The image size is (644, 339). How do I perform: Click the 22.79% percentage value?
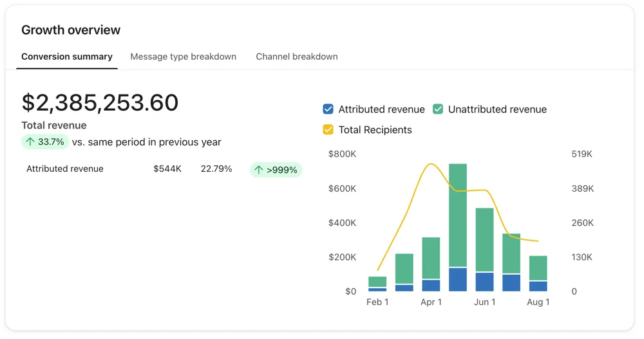point(216,169)
